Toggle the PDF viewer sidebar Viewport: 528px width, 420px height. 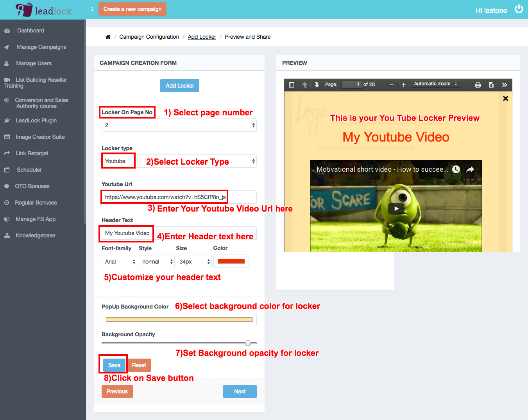(292, 84)
